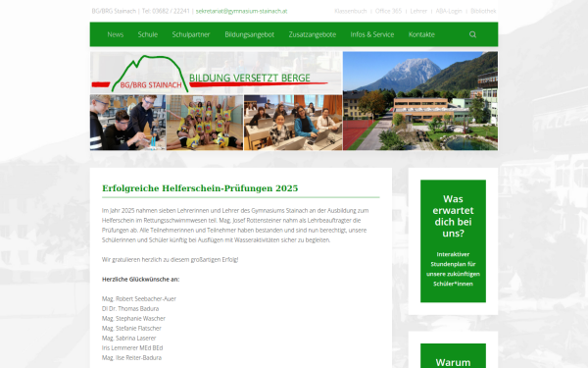The image size is (588, 368).
Task: Click the paragraph starting Im Jahr 2025 nahmen
Action: (x=235, y=226)
